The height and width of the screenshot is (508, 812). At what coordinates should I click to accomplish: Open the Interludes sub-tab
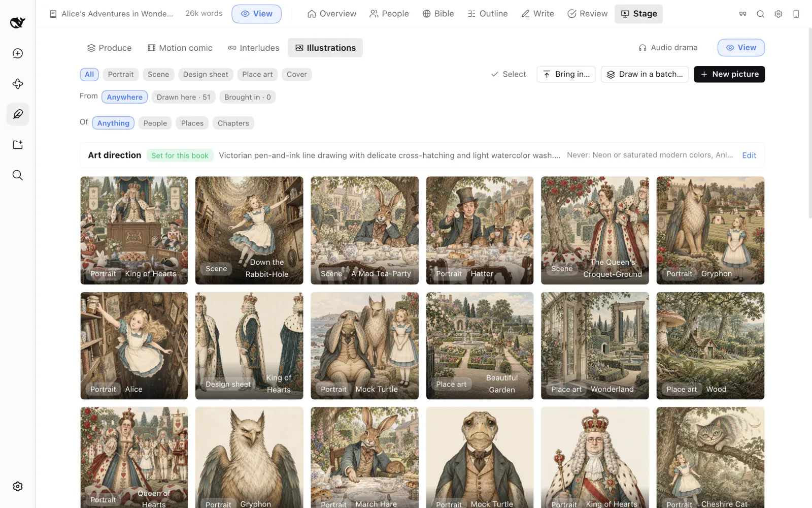(254, 48)
